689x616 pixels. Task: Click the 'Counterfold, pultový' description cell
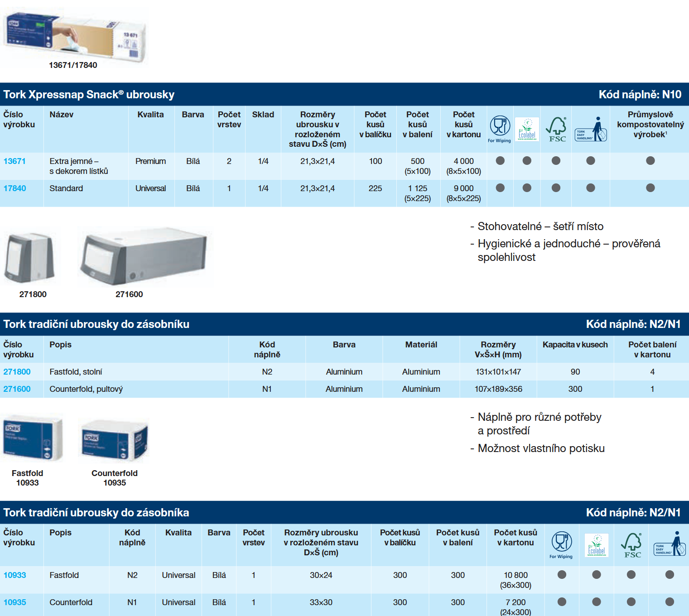(86, 389)
